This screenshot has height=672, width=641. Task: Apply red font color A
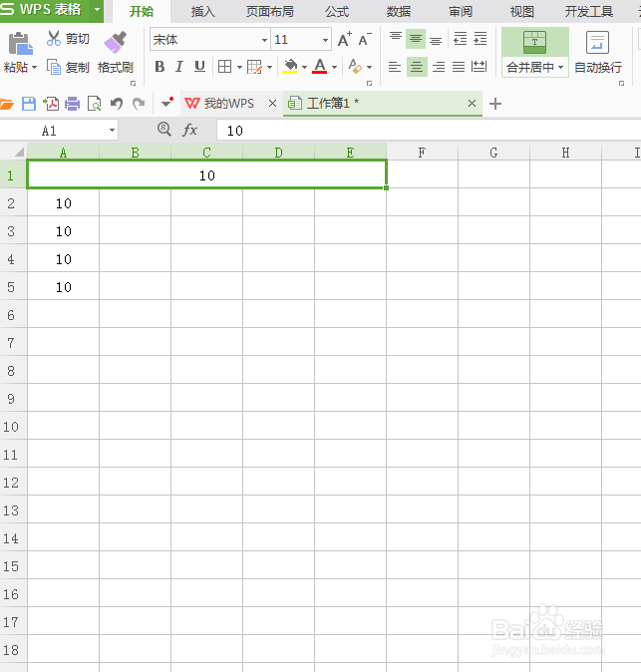(x=320, y=67)
